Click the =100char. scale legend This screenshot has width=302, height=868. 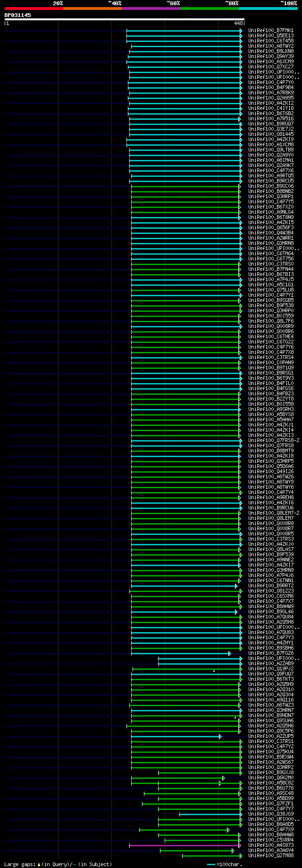pyautogui.click(x=225, y=864)
